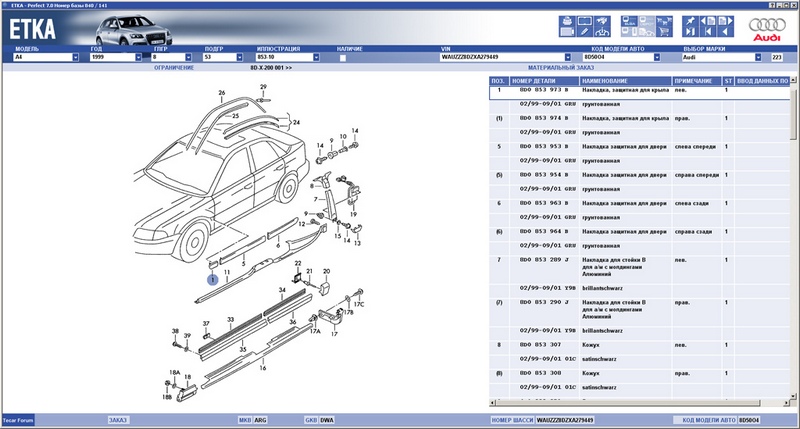Click the skip-to-end bar icon
The image size is (800, 429).
pyautogui.click(x=690, y=32)
